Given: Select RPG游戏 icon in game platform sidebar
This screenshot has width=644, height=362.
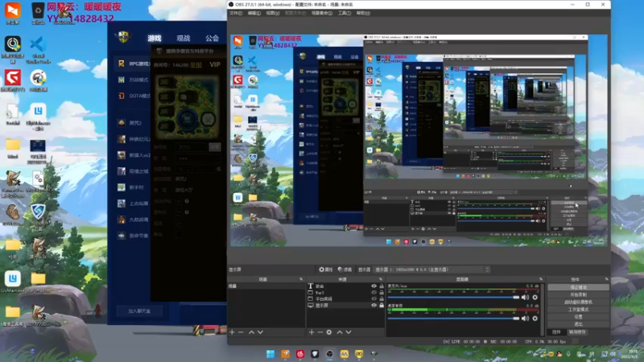Looking at the screenshot, I should (x=122, y=64).
